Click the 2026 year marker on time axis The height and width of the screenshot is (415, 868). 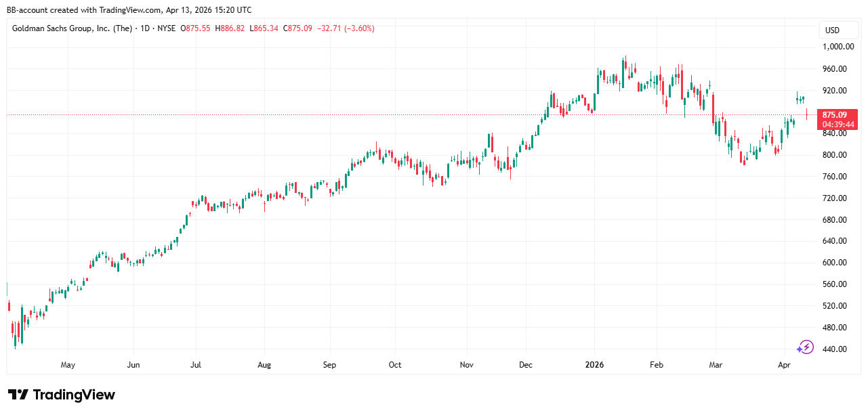[x=594, y=365]
